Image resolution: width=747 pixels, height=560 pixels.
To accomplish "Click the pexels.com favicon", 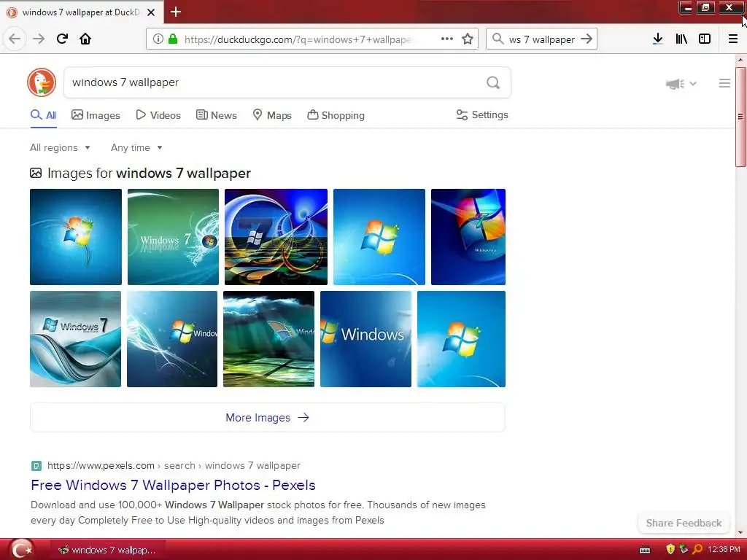I will (x=36, y=466).
